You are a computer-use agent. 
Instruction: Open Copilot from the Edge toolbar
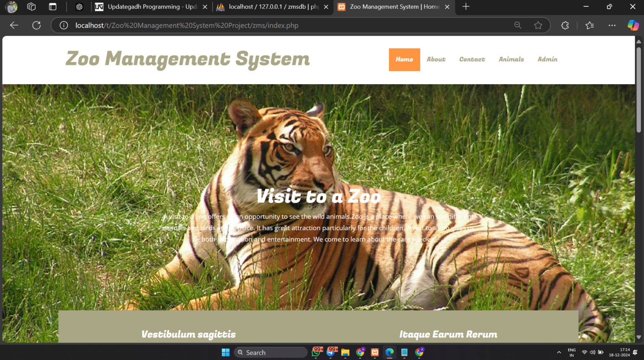tap(633, 25)
